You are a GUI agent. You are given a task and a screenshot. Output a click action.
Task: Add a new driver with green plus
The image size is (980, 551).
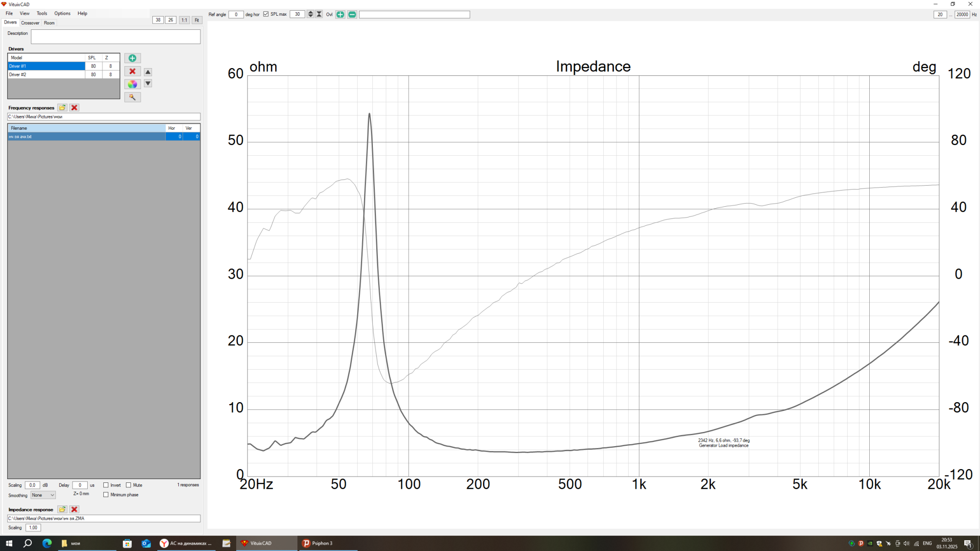pos(132,58)
